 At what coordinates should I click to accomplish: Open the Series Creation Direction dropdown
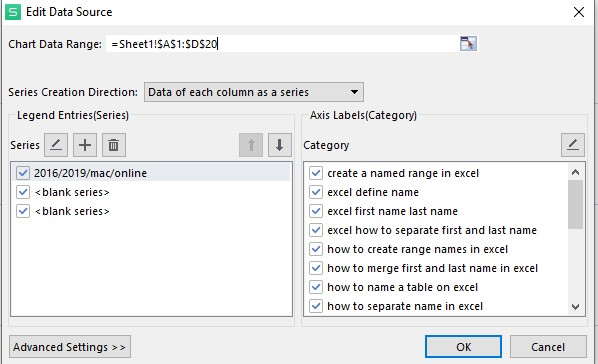point(254,92)
